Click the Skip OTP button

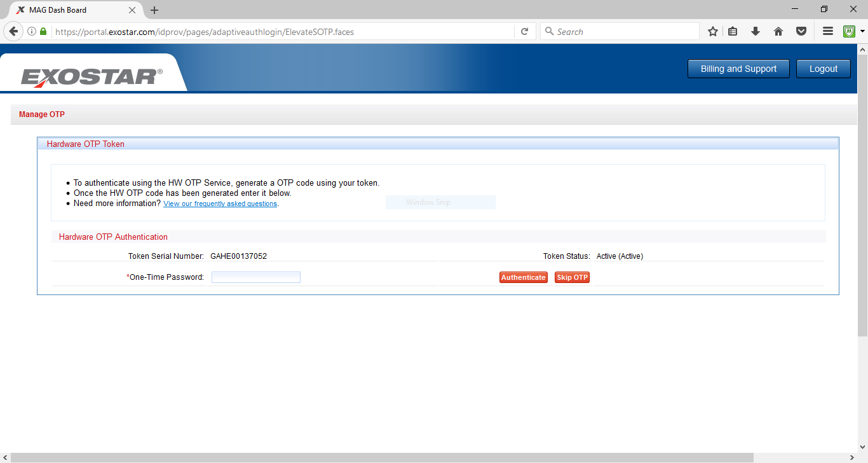572,277
